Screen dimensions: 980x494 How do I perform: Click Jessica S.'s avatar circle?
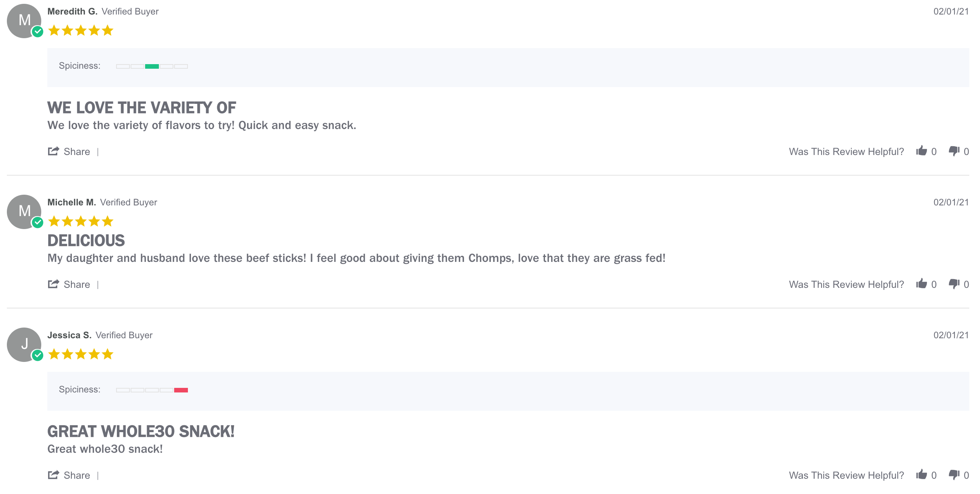(24, 344)
